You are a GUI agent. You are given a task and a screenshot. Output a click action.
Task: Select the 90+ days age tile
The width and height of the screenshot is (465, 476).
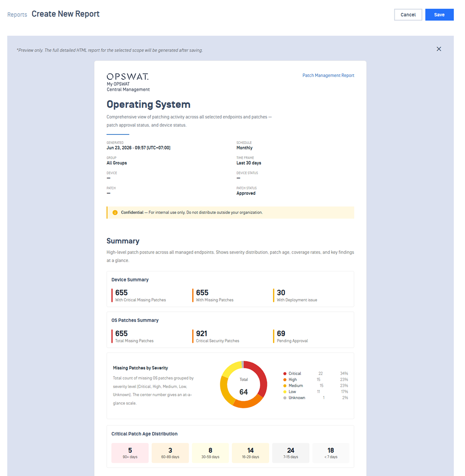tap(130, 453)
